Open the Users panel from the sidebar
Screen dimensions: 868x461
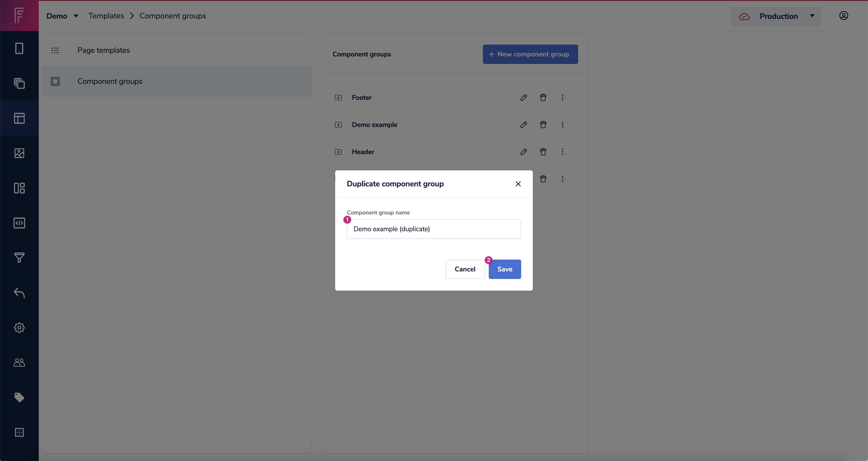pyautogui.click(x=19, y=363)
